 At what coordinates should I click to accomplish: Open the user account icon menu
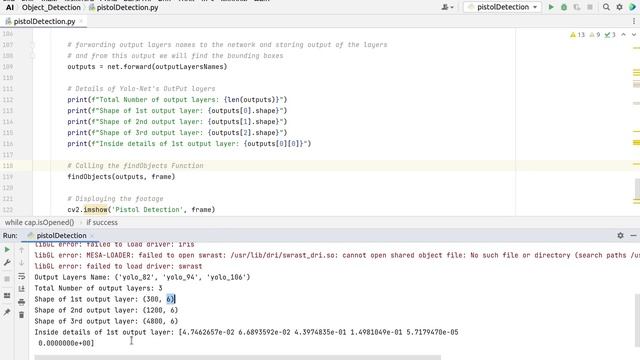coord(447,7)
